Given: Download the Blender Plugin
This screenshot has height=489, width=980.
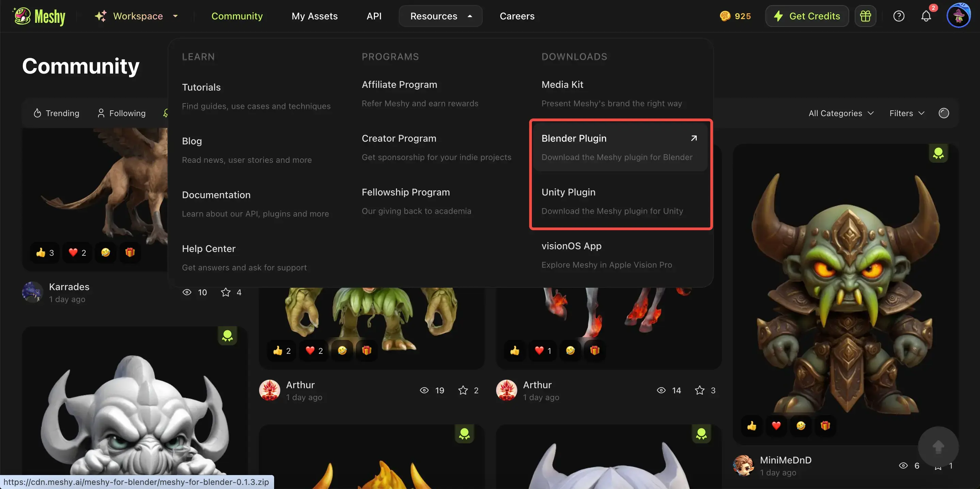Looking at the screenshot, I should click(620, 146).
